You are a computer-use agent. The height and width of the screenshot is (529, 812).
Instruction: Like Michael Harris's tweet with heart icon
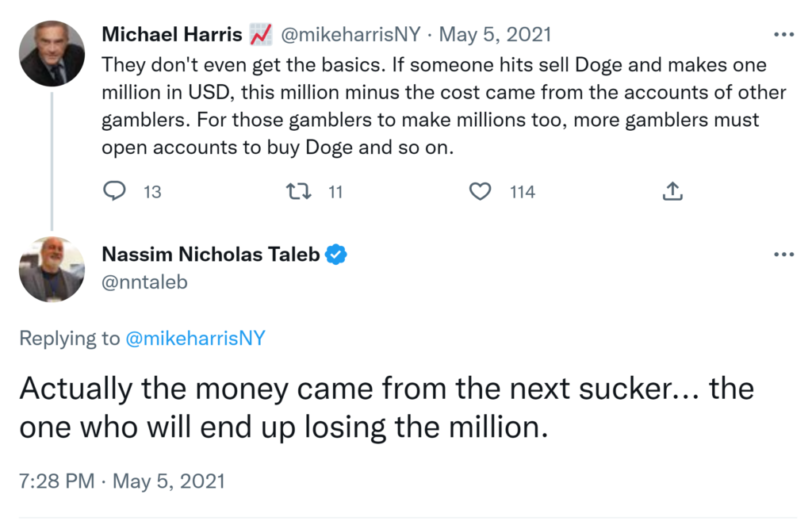(x=481, y=191)
